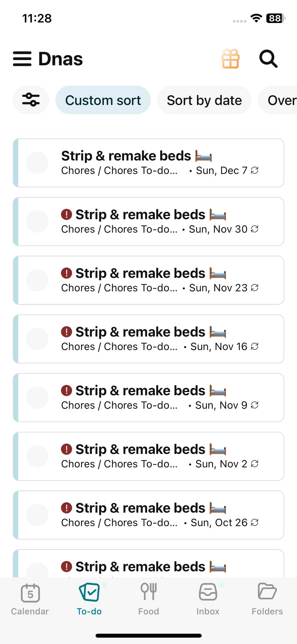Open search with the magnifying glass
Viewport: 297px width, 644px height.
pos(268,59)
